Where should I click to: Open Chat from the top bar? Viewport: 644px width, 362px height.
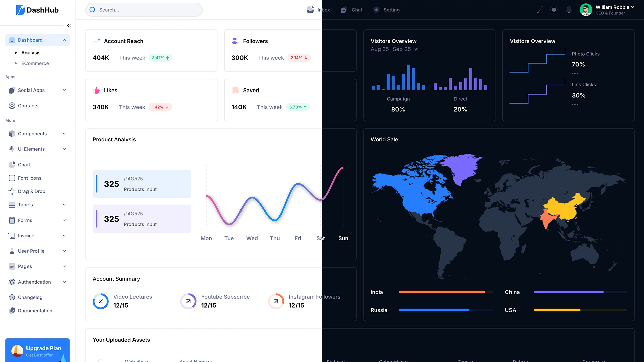pyautogui.click(x=351, y=10)
